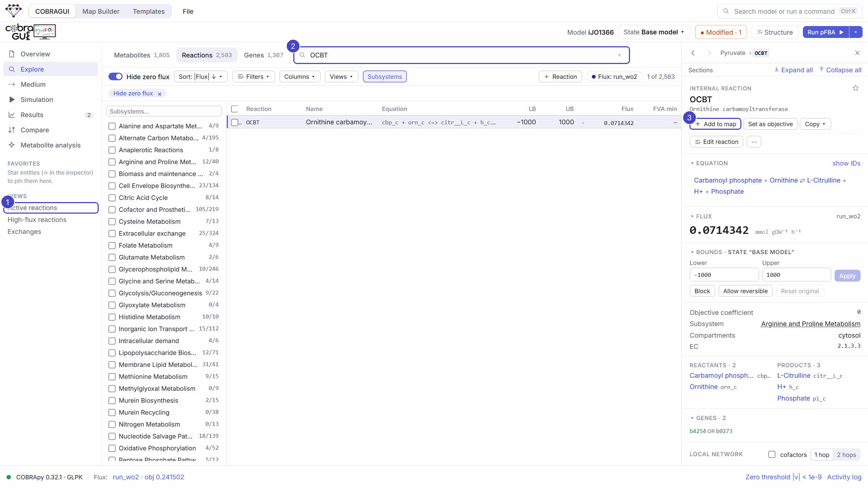This screenshot has width=868, height=488.
Task: Click the Metabolite analysis sparkle icon
Action: coord(12,145)
